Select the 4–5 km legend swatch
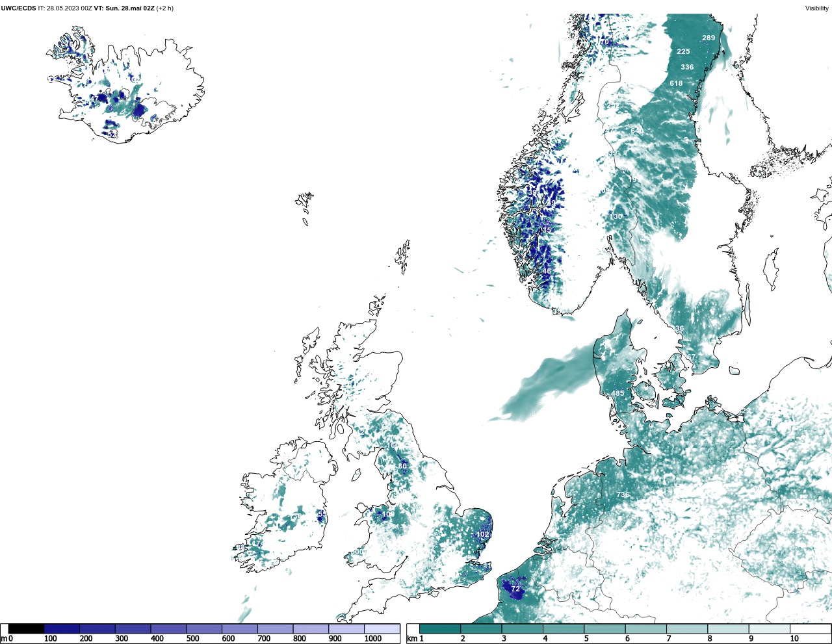Screen dimensions: 832x644 point(564,629)
